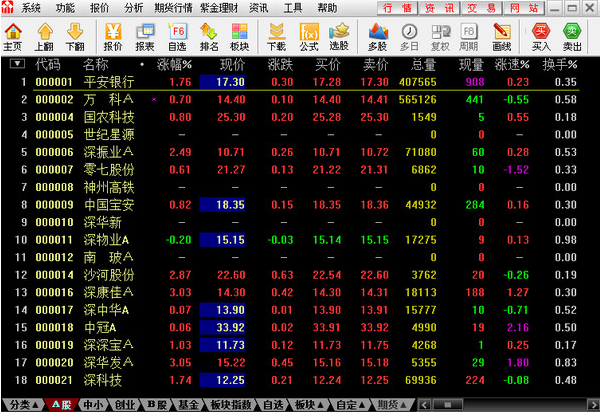Image resolution: width=600 pixels, height=412 pixels.
Task: Click the 上翻 page up arrow
Action: [44, 37]
